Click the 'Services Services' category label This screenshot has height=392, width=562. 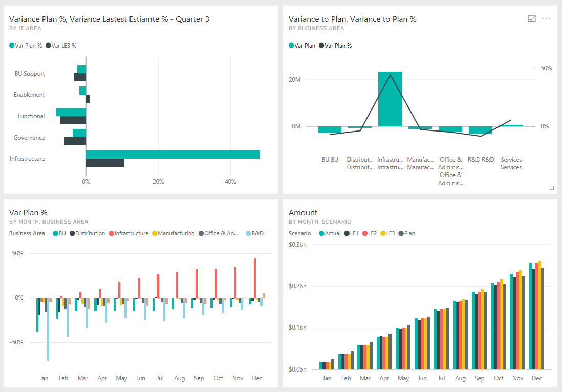(x=511, y=163)
